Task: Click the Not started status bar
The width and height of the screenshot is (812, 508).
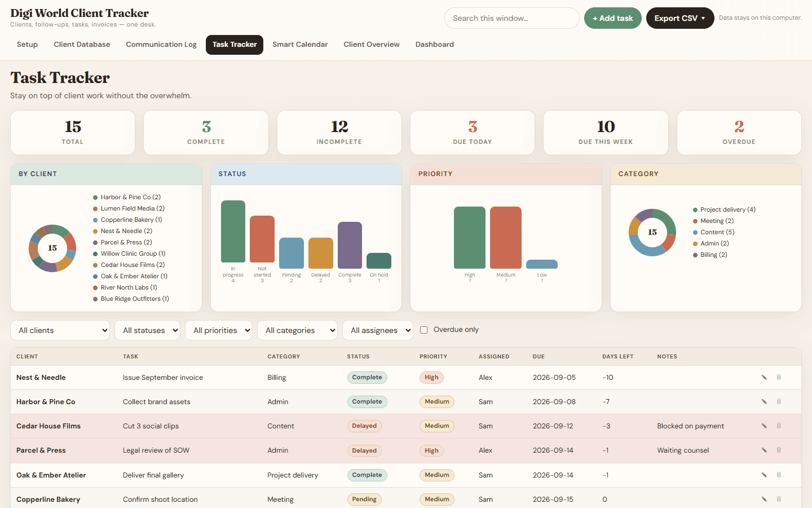Action: 262,239
